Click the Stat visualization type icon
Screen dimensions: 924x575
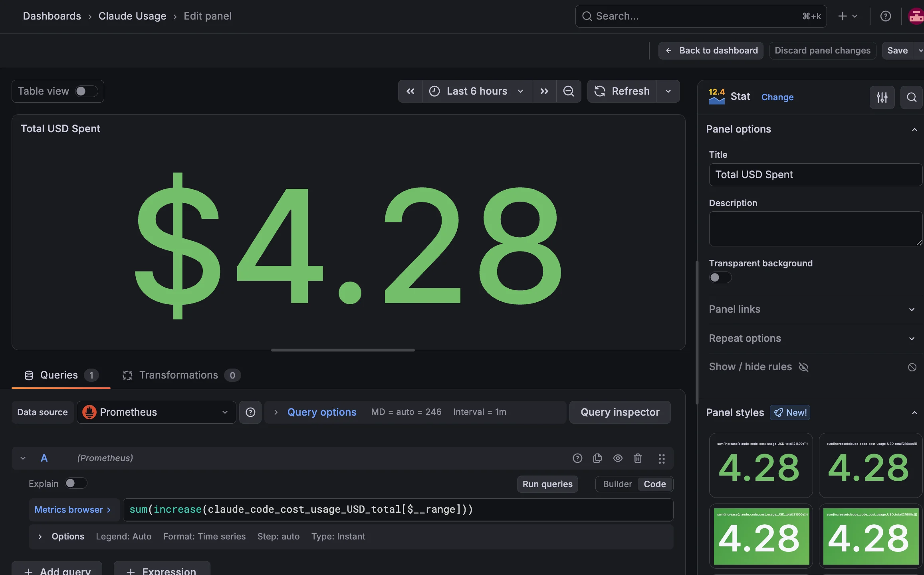(x=717, y=97)
